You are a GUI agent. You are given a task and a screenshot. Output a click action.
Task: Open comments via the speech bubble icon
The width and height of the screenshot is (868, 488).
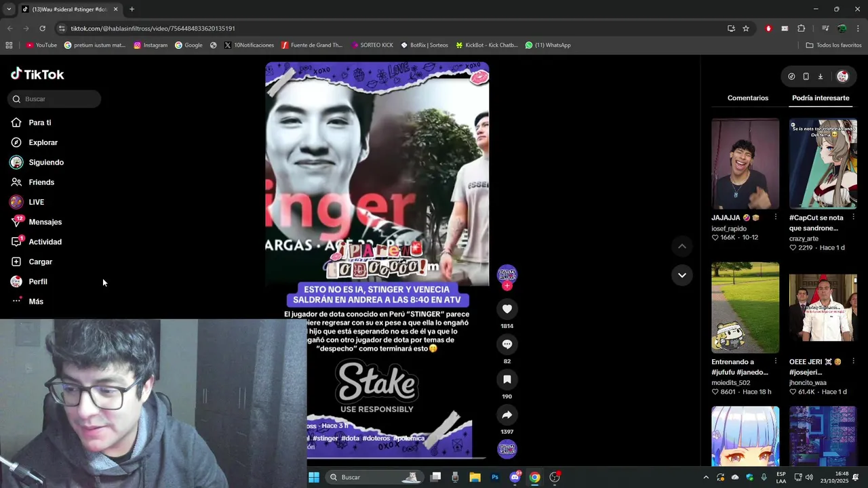tap(507, 344)
